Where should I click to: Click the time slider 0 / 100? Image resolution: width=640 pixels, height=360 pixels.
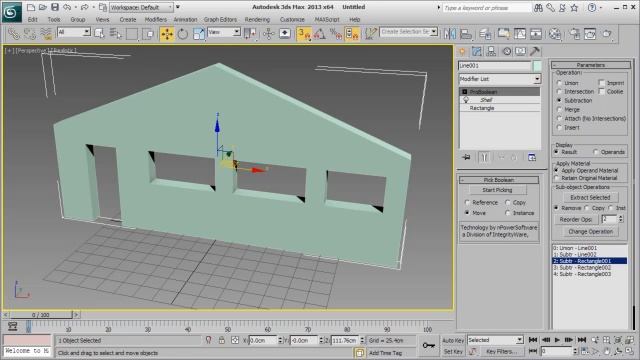click(x=41, y=315)
